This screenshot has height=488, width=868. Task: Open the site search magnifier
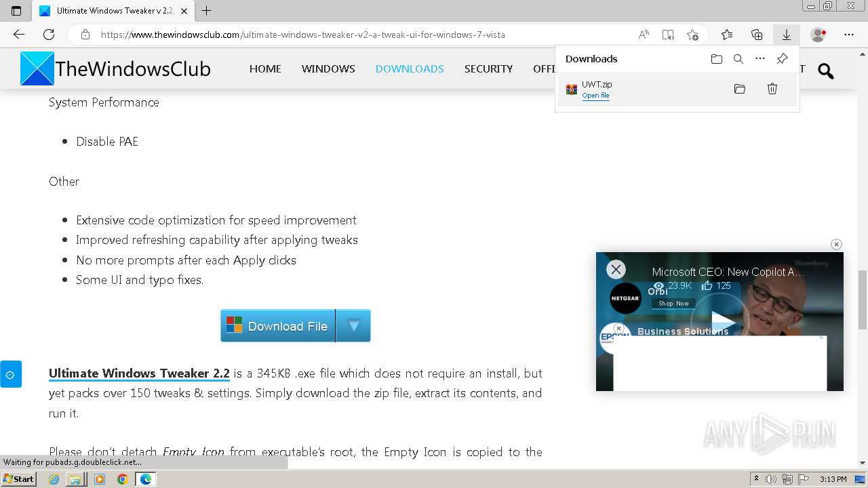click(825, 70)
